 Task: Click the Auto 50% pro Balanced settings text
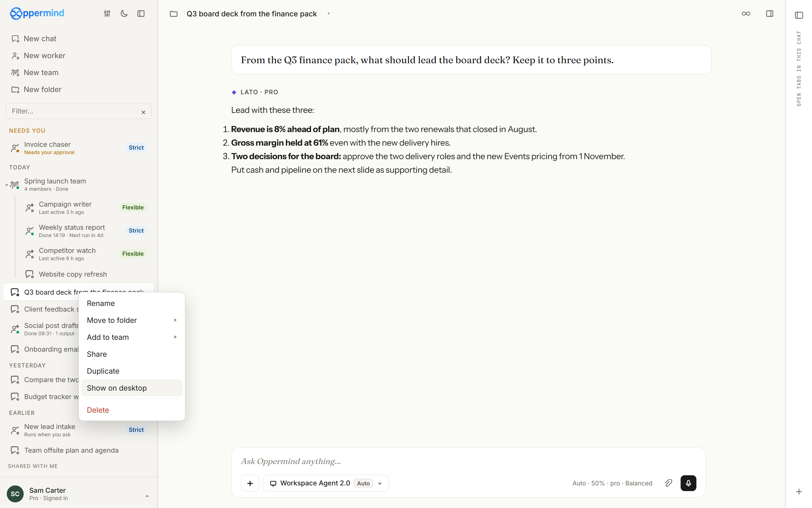(612, 483)
